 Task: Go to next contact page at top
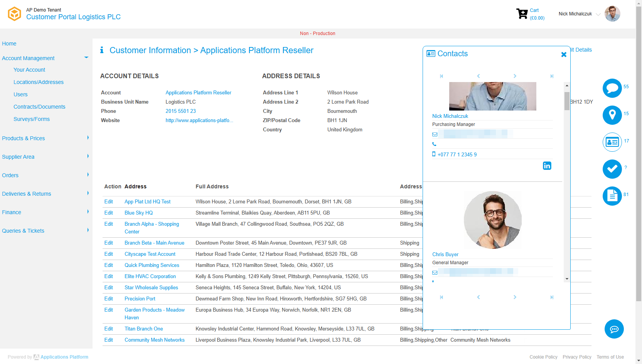point(515,76)
